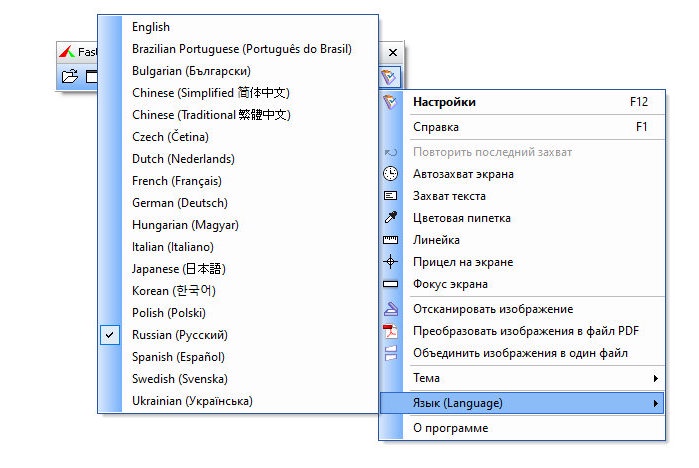Select English as the interface language
Viewport: 699px width, 468px height.
coord(151,27)
